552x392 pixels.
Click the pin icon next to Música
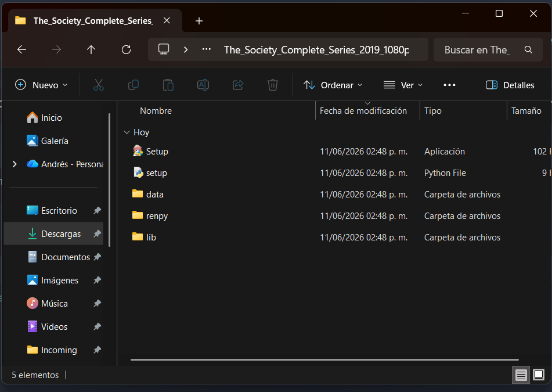click(x=97, y=304)
